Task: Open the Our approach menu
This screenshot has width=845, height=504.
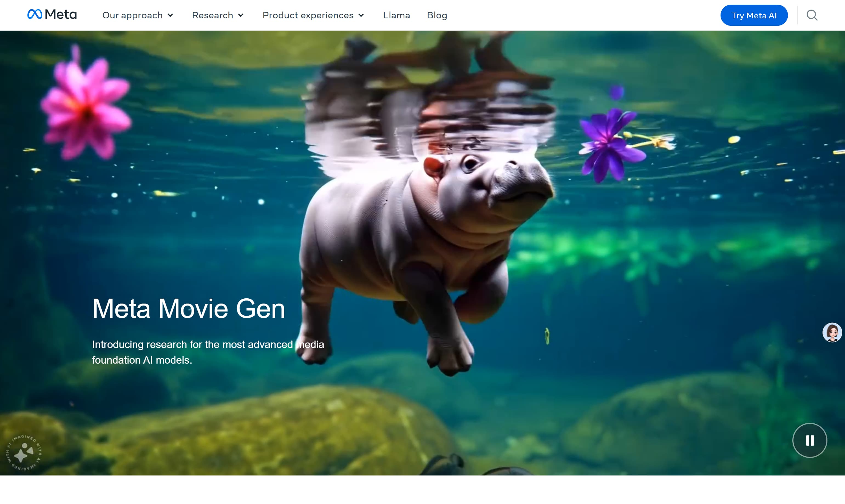Action: click(x=138, y=15)
